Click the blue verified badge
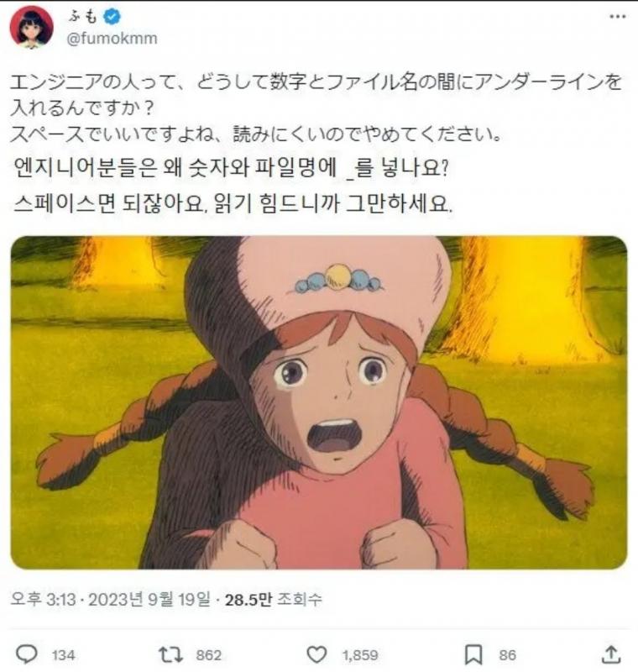 pyautogui.click(x=112, y=17)
